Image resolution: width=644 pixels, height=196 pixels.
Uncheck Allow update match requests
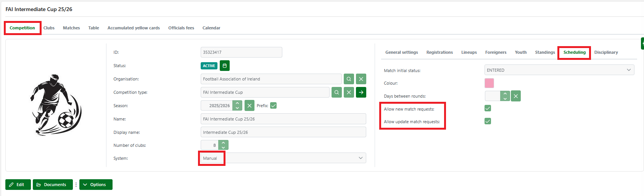[x=488, y=121]
